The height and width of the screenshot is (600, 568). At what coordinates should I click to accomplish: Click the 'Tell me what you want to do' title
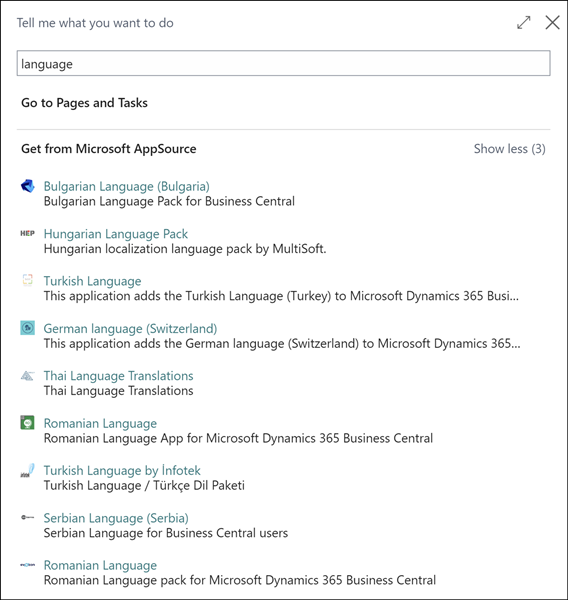(x=95, y=23)
